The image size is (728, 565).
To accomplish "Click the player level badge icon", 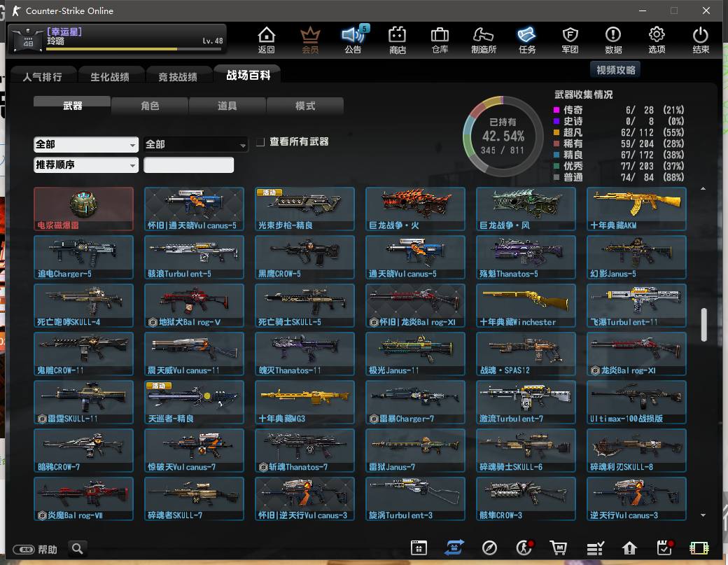I will click(x=28, y=39).
